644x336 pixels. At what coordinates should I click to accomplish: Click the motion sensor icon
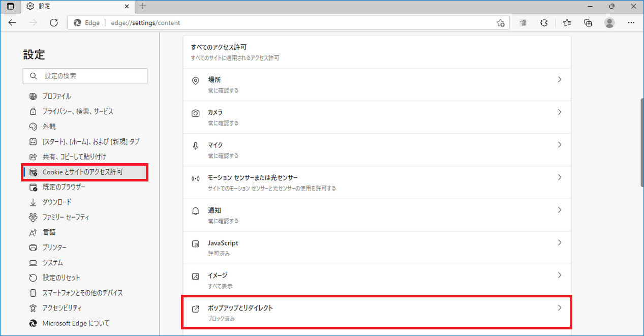[195, 178]
